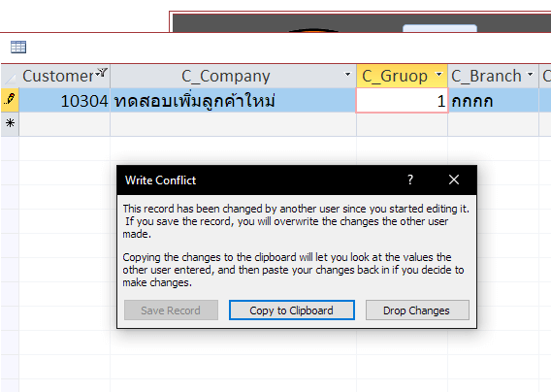
Task: Click the Thai company name cell
Action: 233,101
